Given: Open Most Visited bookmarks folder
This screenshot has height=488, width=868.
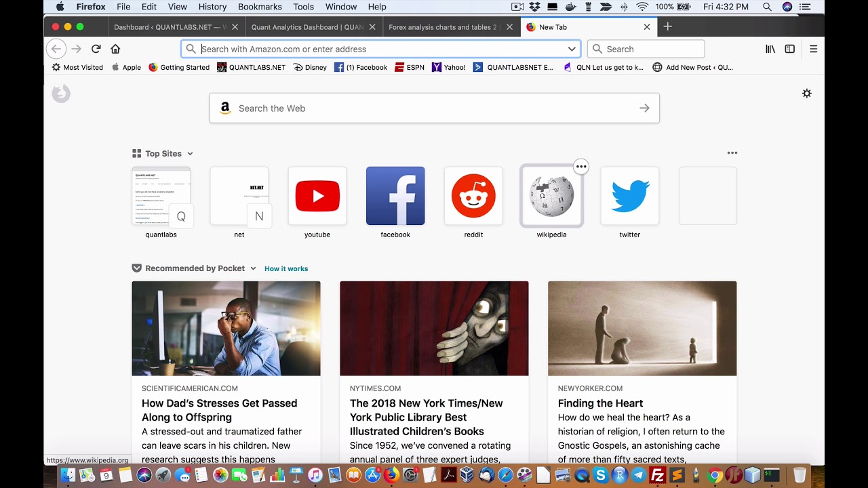Looking at the screenshot, I should (x=78, y=67).
